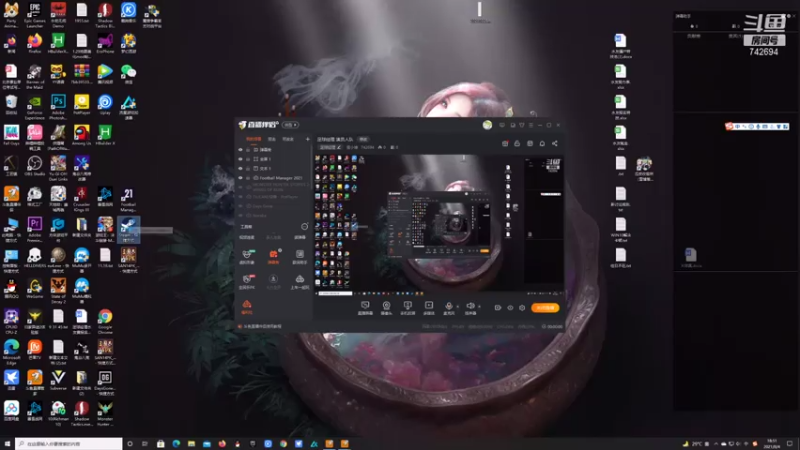Open WeChat green desktop icon
This screenshot has height=450, width=800.
(128, 74)
